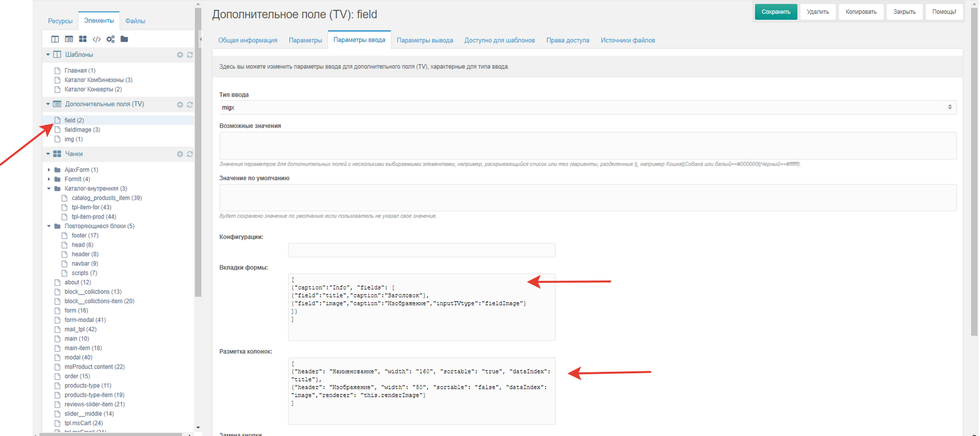The image size is (980, 436).
Task: Collapse the Чанки section
Action: (x=48, y=154)
